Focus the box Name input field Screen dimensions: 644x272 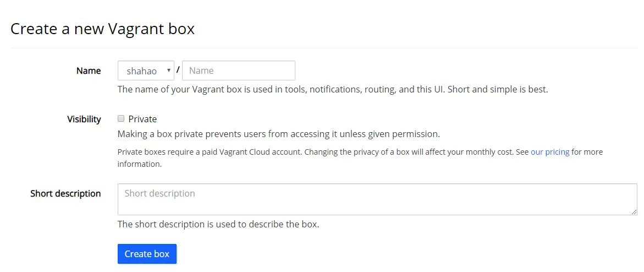pyautogui.click(x=238, y=70)
